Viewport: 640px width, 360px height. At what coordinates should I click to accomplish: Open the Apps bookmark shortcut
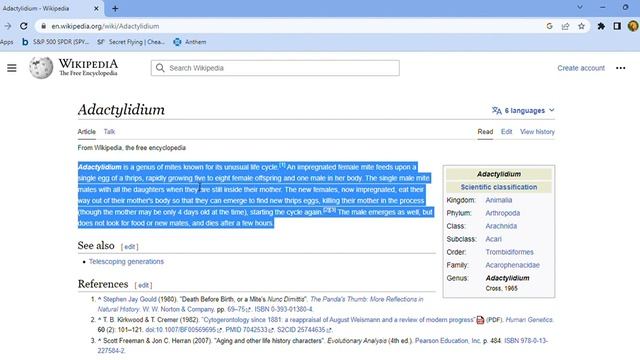pyautogui.click(x=7, y=42)
